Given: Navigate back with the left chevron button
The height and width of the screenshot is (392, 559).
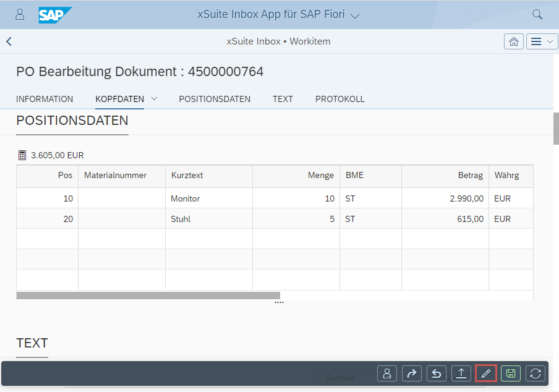Looking at the screenshot, I should [9, 41].
